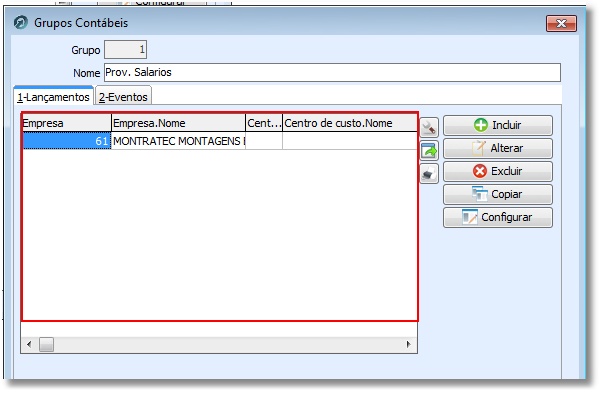The height and width of the screenshot is (393, 600).
Task: Click the printer icon beside grid
Action: tap(429, 174)
